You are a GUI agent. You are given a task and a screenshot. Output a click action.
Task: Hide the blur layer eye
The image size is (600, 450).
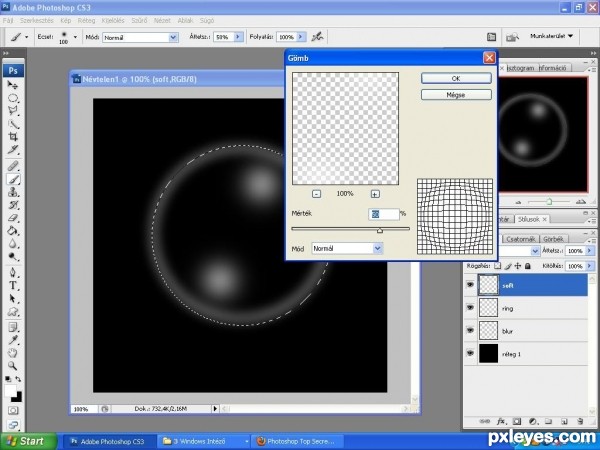coord(470,330)
